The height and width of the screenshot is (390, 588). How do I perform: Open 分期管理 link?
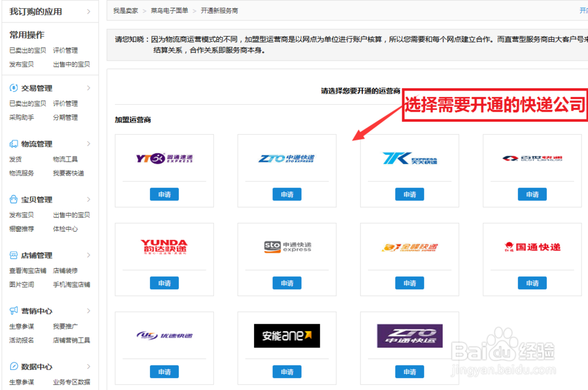coord(65,118)
